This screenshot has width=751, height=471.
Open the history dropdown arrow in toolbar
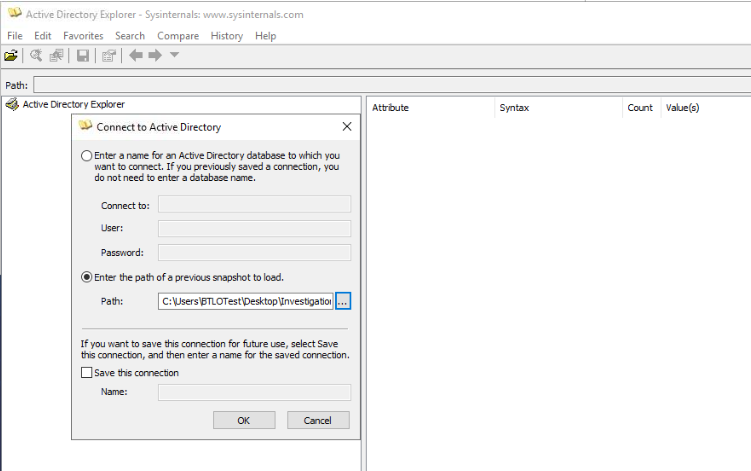pos(174,55)
